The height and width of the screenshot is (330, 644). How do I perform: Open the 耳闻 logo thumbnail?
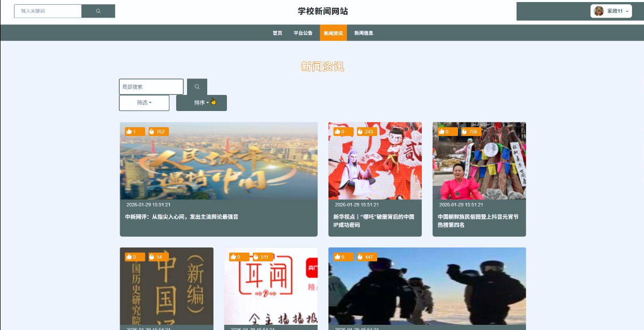(x=271, y=286)
